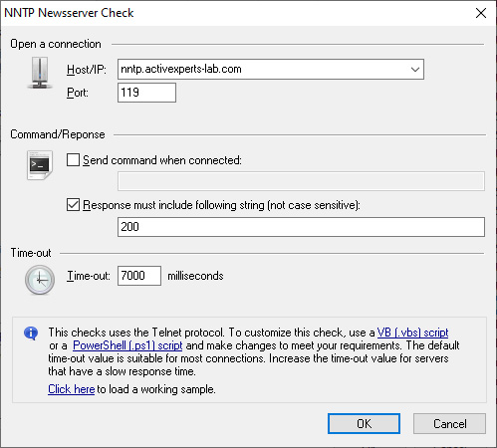Click the blue information icon

tap(31, 334)
